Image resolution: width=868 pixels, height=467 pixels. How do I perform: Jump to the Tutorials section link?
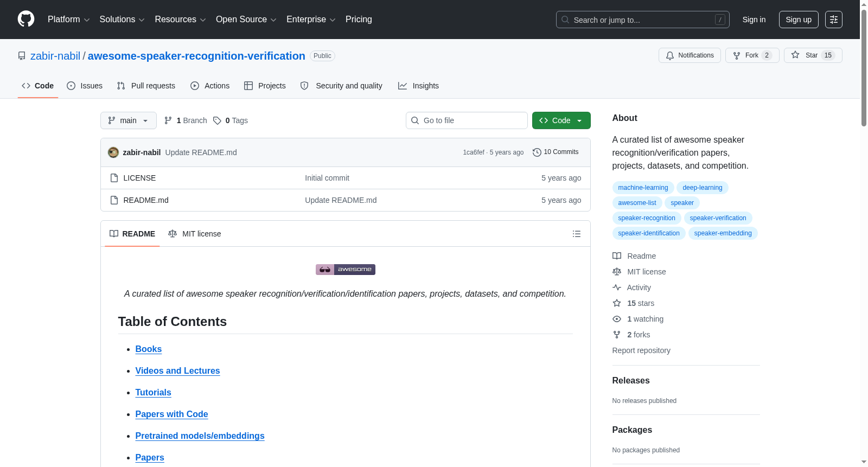(154, 393)
